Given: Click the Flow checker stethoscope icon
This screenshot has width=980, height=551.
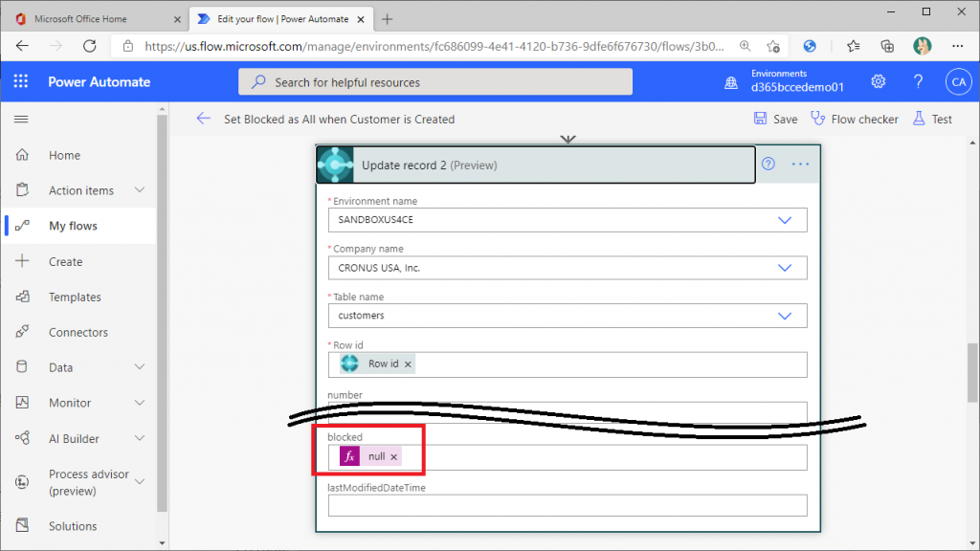Looking at the screenshot, I should 817,119.
